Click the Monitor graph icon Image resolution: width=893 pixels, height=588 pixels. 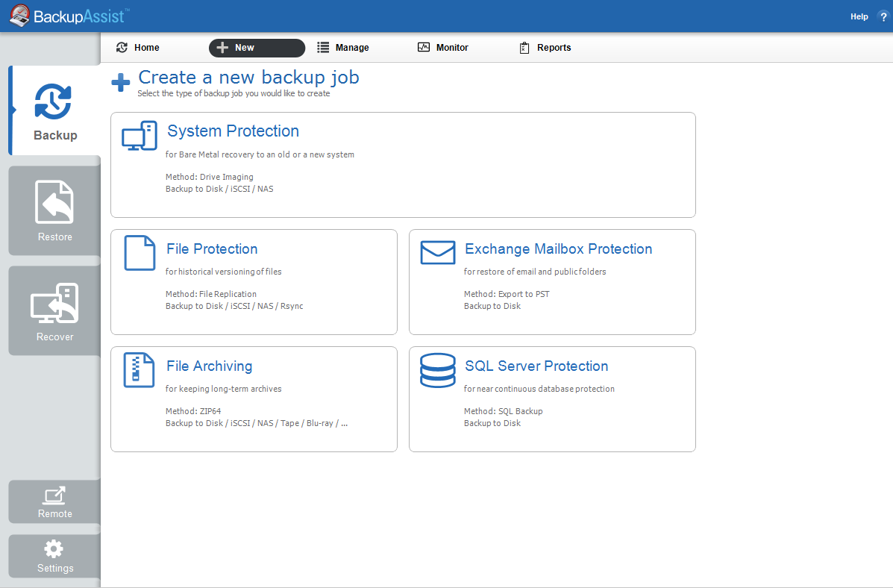point(424,47)
